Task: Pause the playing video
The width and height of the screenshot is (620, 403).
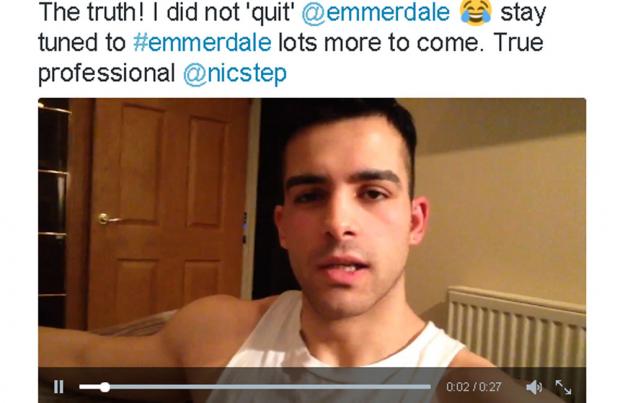Action: [59, 386]
